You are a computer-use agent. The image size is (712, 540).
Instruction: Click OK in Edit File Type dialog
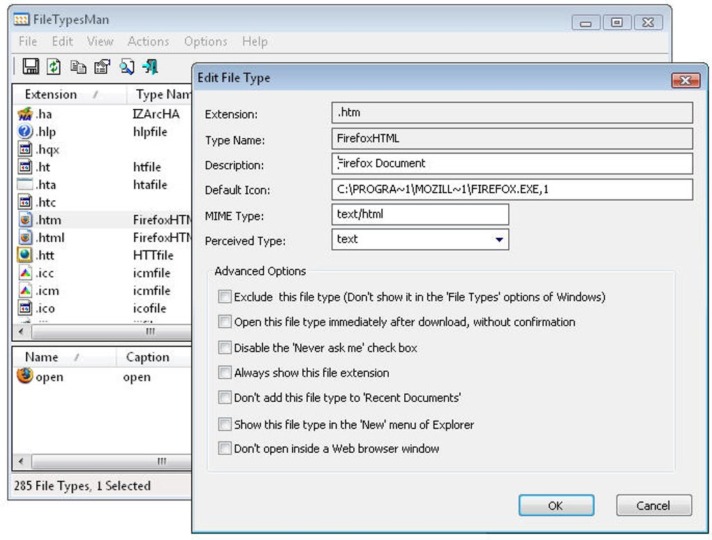(x=556, y=505)
